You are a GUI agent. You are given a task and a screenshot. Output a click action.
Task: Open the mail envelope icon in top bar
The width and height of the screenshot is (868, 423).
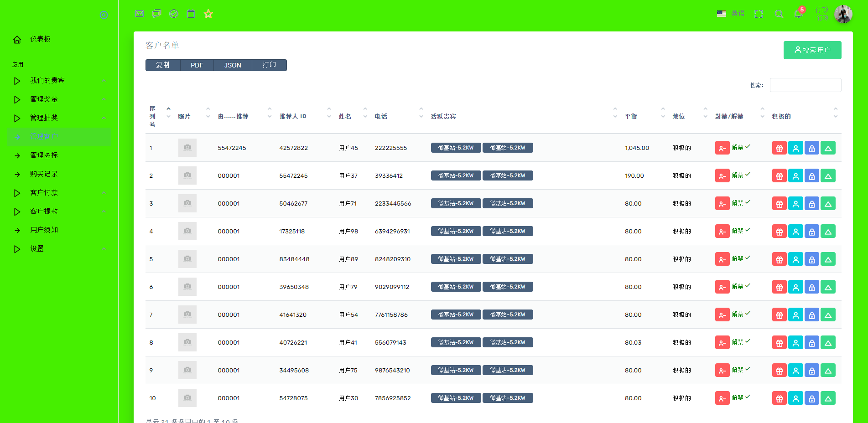tap(140, 14)
